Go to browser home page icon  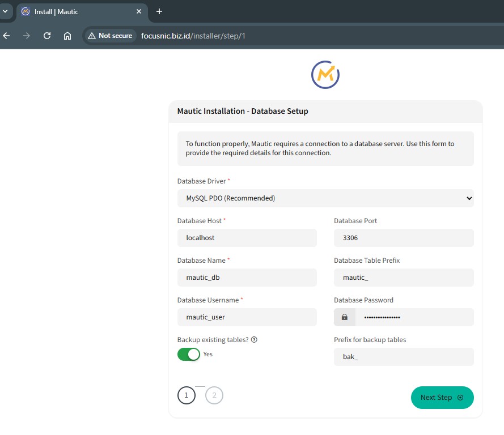(x=67, y=36)
